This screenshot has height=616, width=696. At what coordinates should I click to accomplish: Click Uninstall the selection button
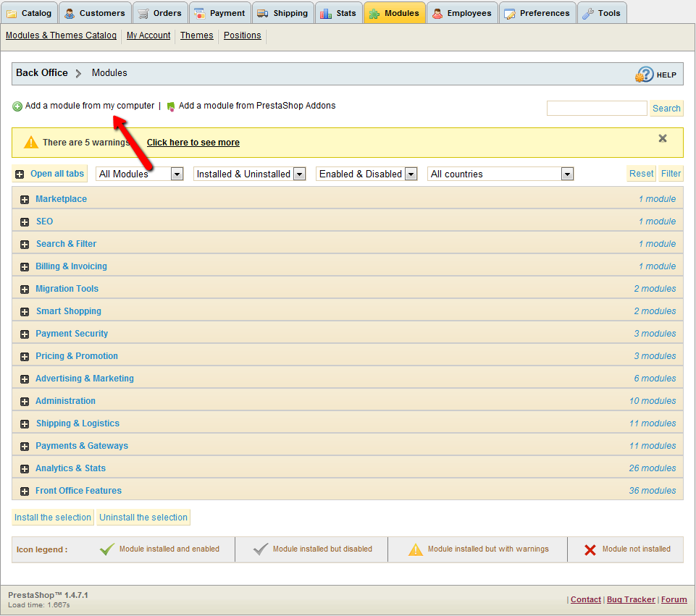(143, 518)
